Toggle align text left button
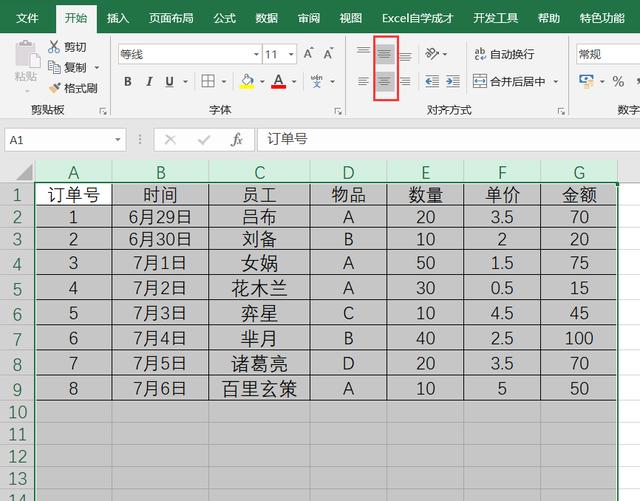 (363, 81)
